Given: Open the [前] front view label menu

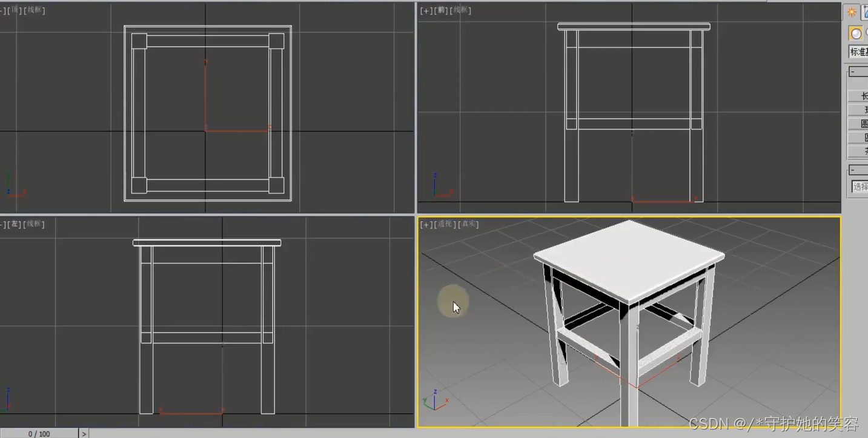Looking at the screenshot, I should 442,10.
